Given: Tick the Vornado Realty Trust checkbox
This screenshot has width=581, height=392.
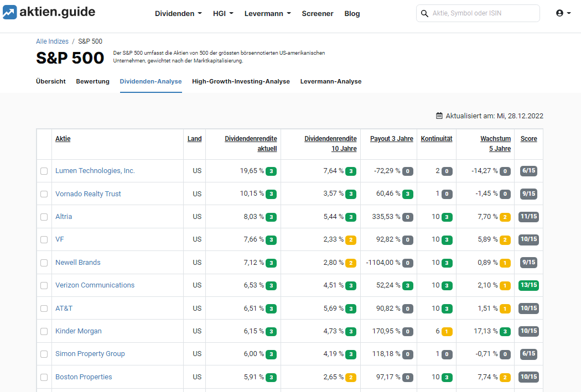Looking at the screenshot, I should (x=44, y=194).
